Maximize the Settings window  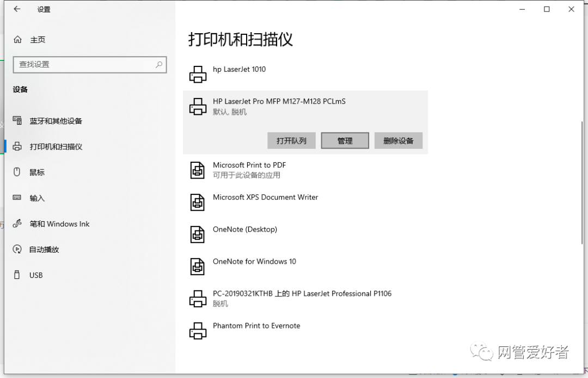point(547,9)
